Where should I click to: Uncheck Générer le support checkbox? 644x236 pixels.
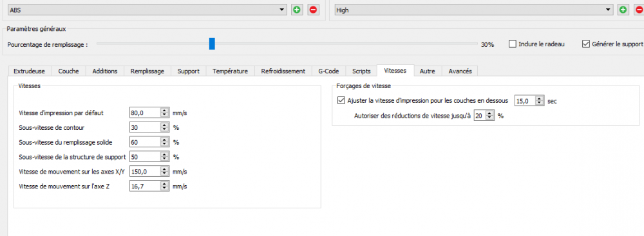point(586,44)
